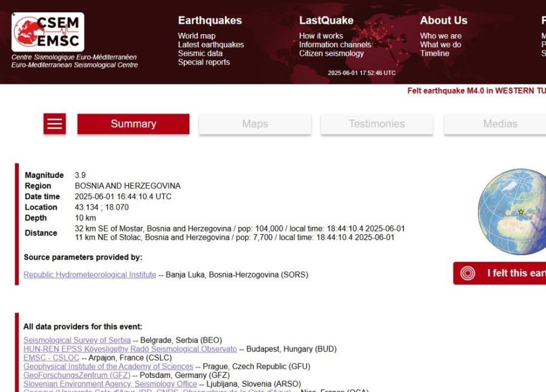Open Slovenian Environment Agency link
Screen dimensions: 546x392
pyautogui.click(x=110, y=384)
